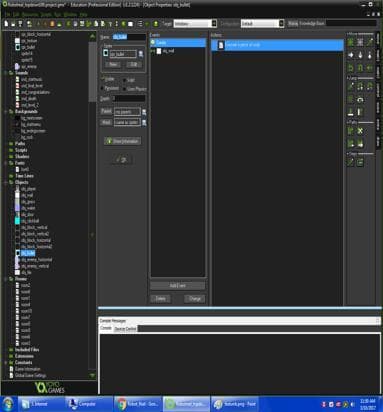This screenshot has width=383, height=412.
Task: Open the Configuration dropdown
Action: point(262,24)
